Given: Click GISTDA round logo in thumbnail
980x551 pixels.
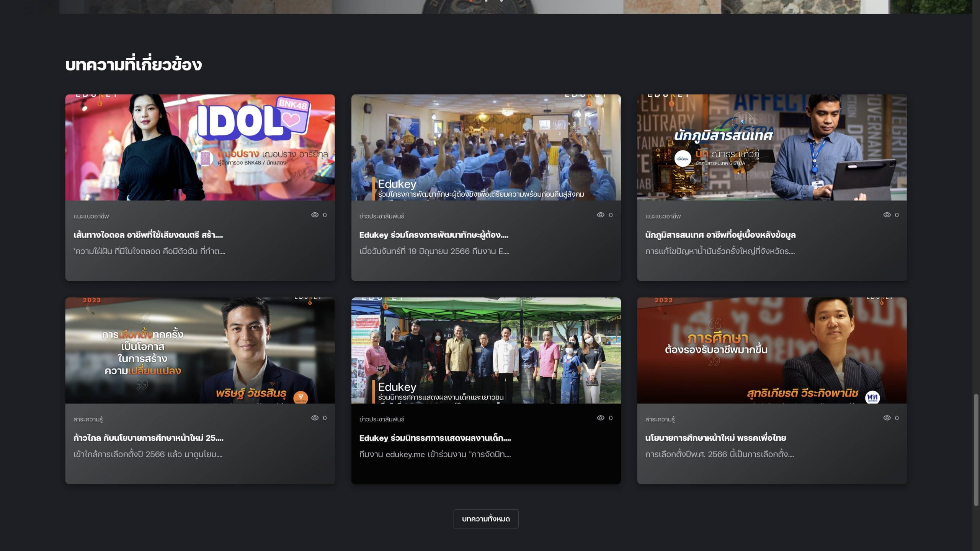Looking at the screenshot, I should click(x=683, y=159).
